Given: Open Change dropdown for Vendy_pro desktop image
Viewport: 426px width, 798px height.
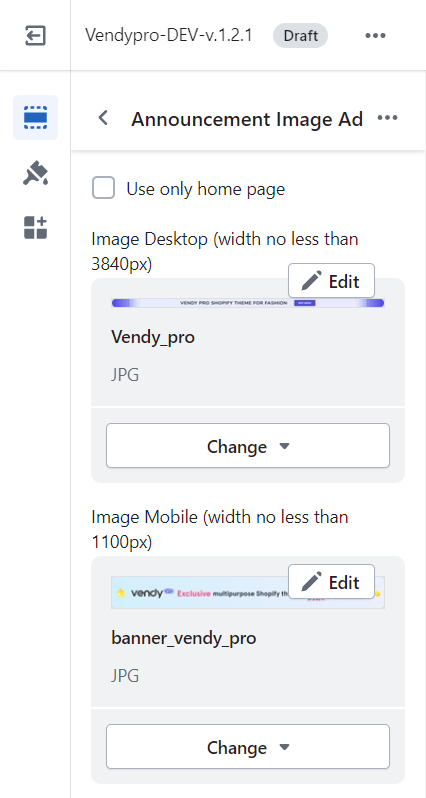Looking at the screenshot, I should (x=248, y=446).
